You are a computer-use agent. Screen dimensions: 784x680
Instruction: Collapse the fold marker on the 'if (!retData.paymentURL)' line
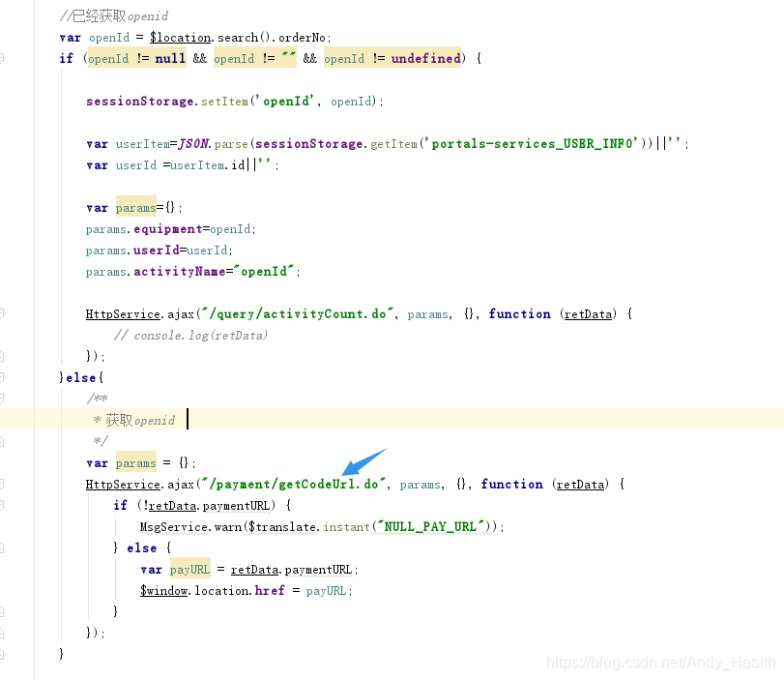coord(2,505)
